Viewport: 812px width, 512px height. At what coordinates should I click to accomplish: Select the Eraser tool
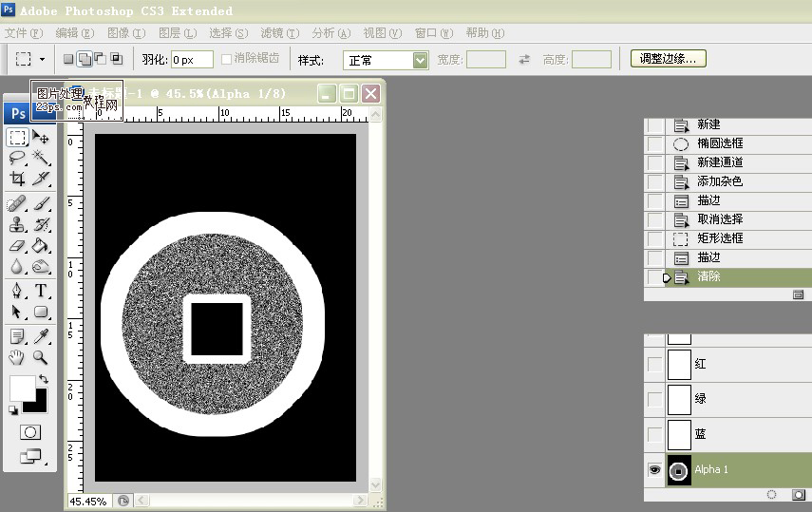click(x=17, y=245)
